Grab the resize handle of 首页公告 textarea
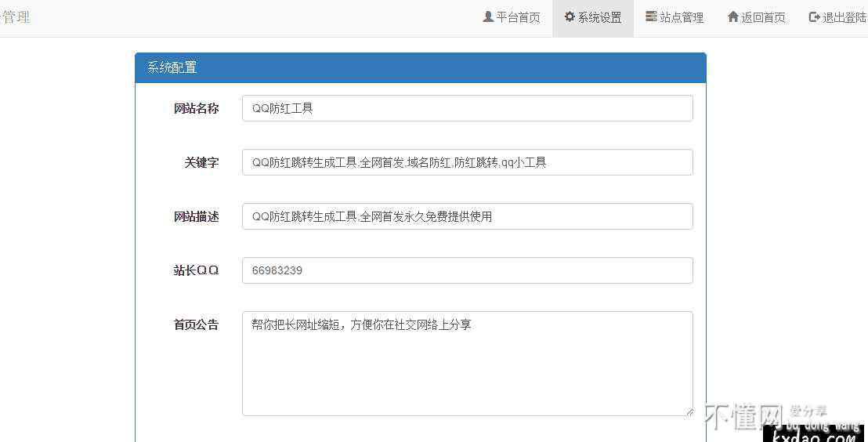868x442 pixels. click(x=689, y=411)
